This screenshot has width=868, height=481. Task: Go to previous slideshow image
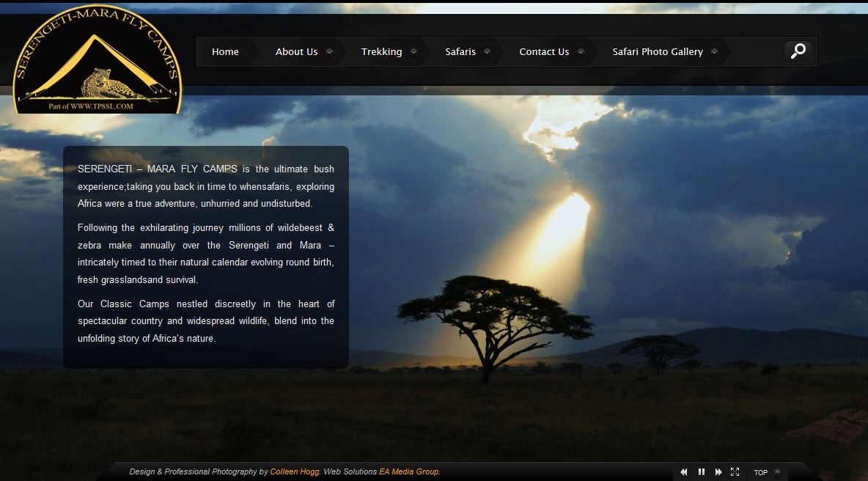tap(684, 472)
